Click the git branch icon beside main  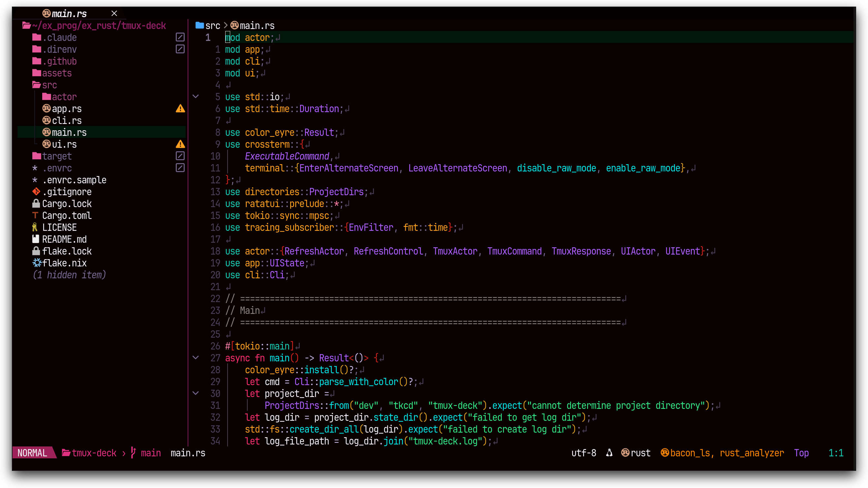[134, 453]
